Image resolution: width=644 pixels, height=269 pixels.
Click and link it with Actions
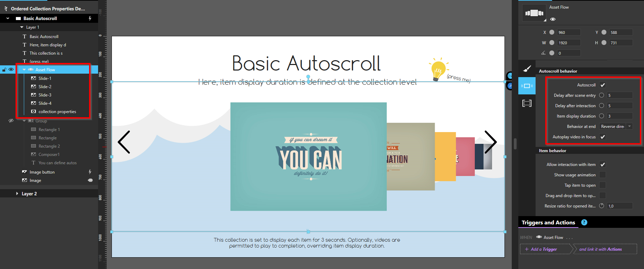click(x=600, y=249)
